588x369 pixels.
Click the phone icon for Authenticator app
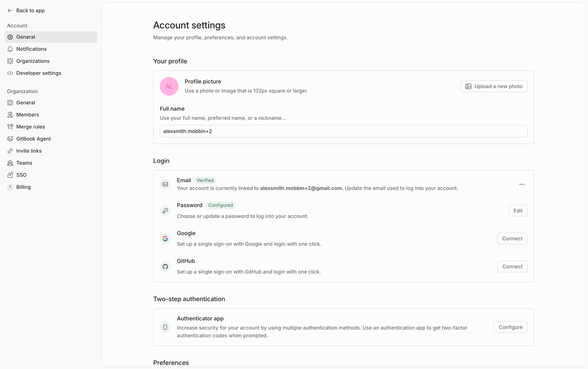point(165,327)
